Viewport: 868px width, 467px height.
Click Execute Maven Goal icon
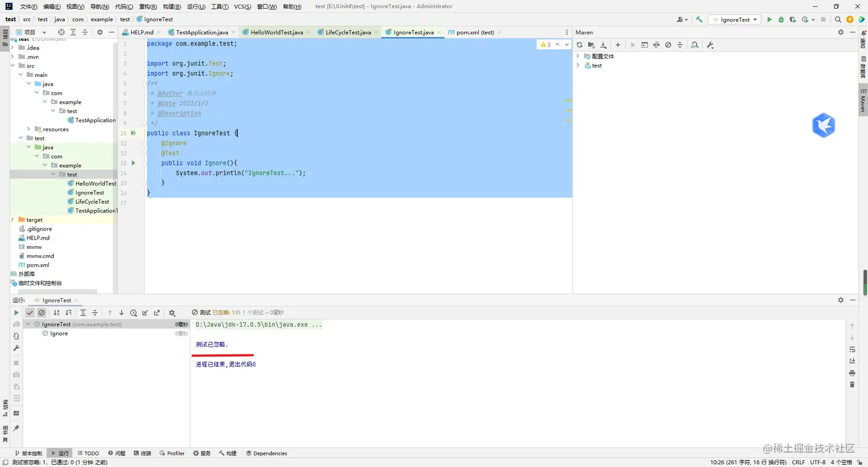[x=645, y=45]
